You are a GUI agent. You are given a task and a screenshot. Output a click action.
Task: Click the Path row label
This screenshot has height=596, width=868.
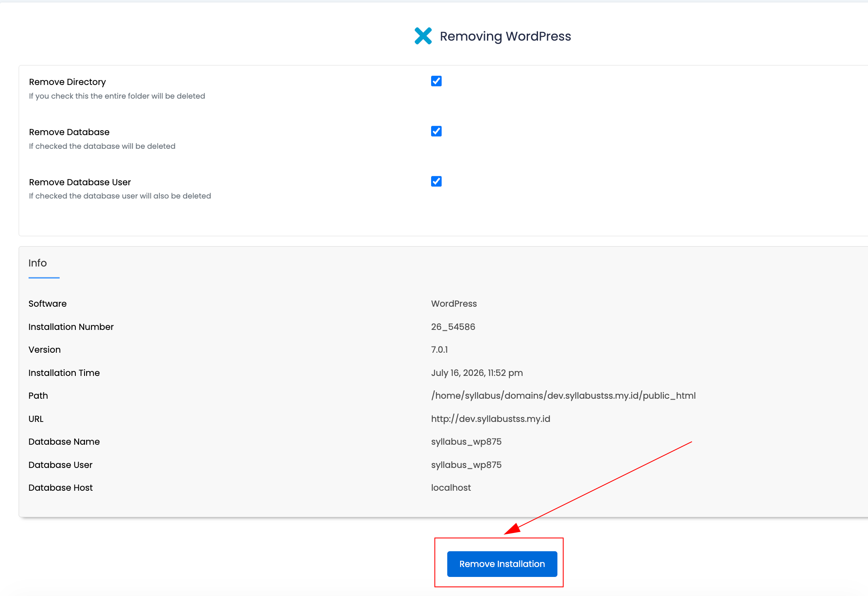(38, 396)
